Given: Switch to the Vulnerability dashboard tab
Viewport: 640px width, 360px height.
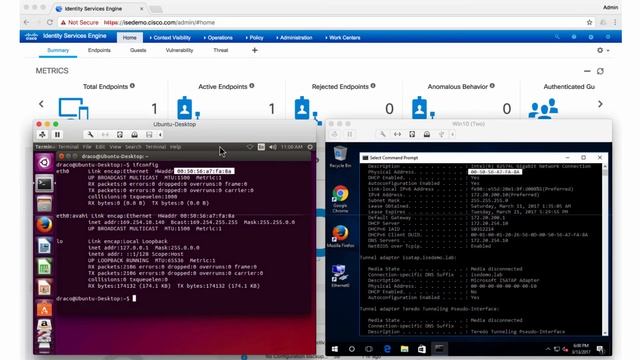Looking at the screenshot, I should point(179,50).
